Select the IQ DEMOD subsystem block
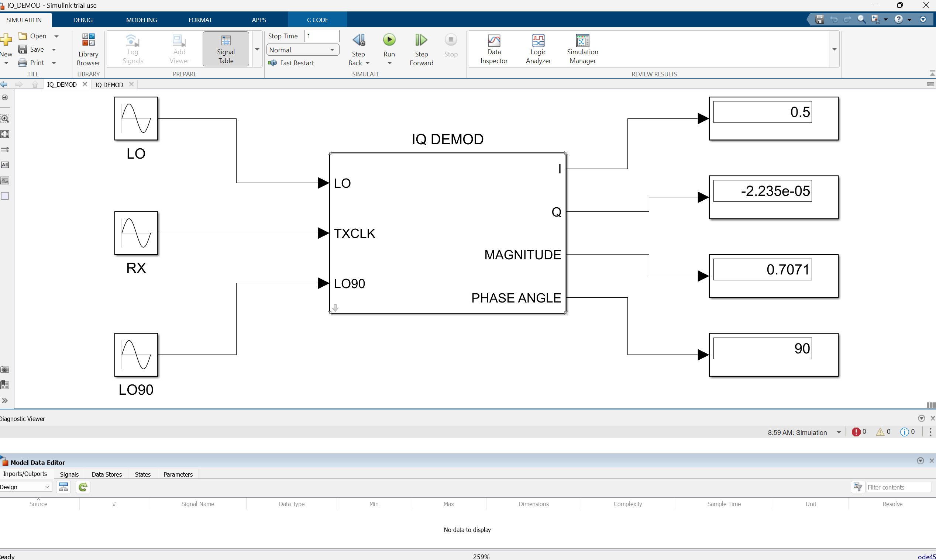Viewport: 936px width, 560px height. tap(448, 233)
